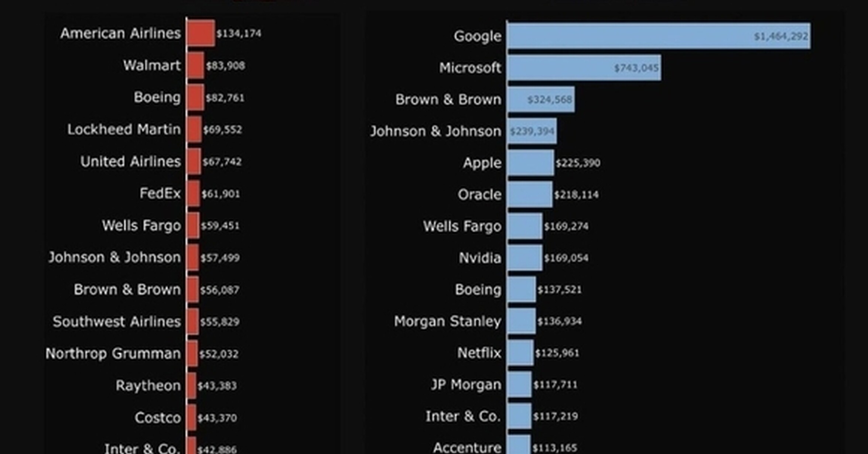The height and width of the screenshot is (454, 868).
Task: Click the Walmart red bar
Action: 195,65
